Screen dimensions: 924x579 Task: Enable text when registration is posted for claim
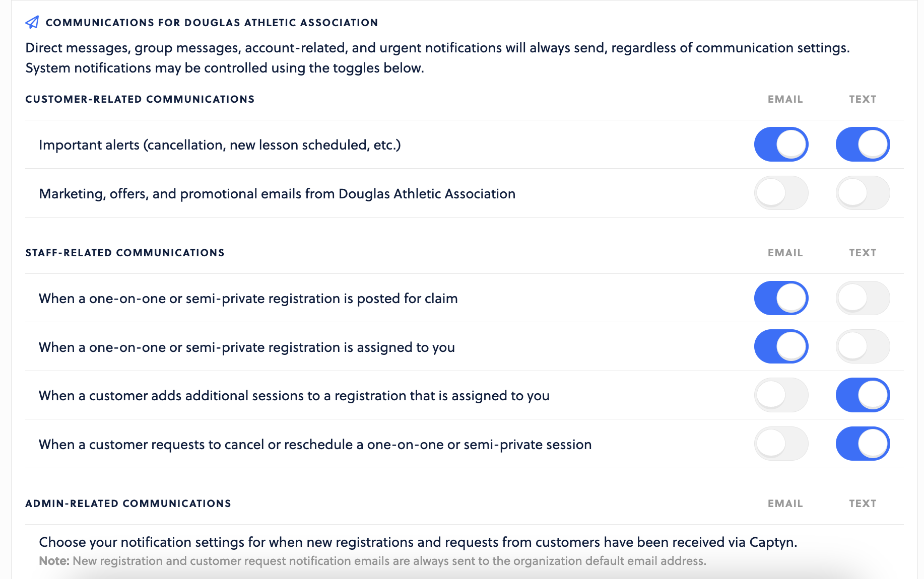coord(863,298)
